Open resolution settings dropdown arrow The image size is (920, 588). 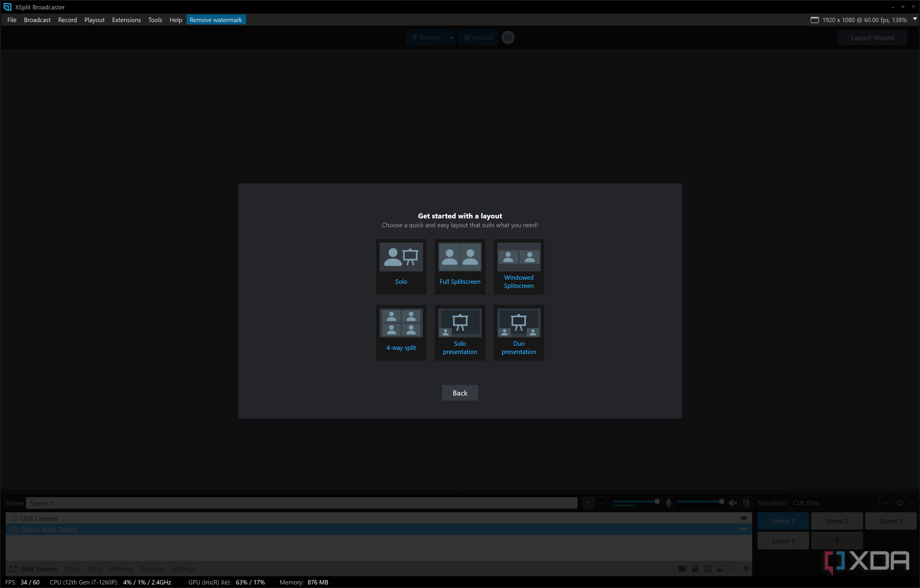coord(915,19)
